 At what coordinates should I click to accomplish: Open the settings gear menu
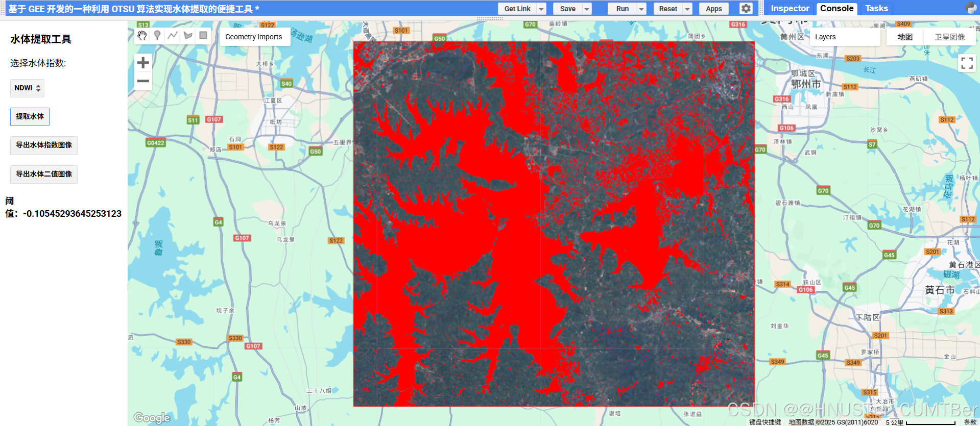(746, 9)
